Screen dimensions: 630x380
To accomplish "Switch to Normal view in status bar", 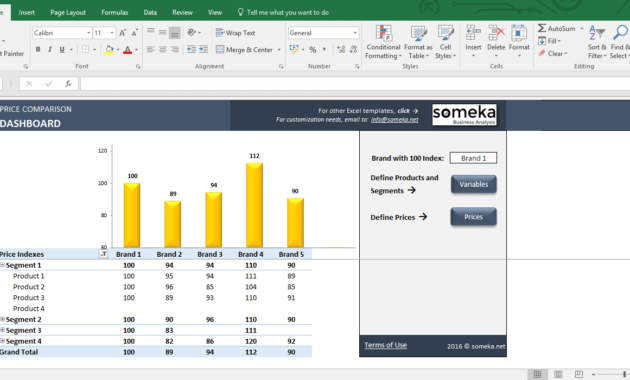I will click(x=537, y=374).
